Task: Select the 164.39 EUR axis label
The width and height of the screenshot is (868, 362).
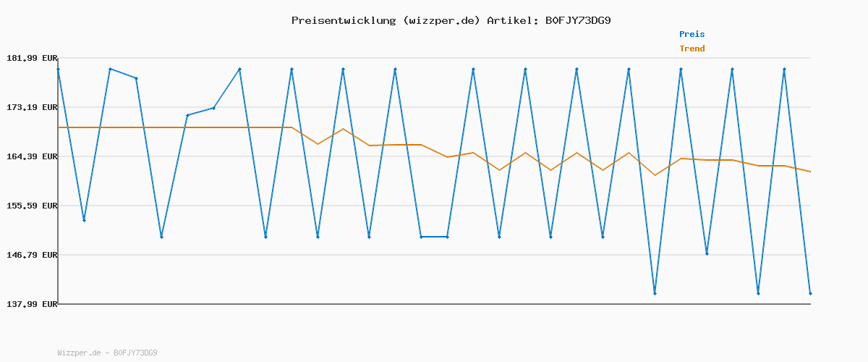Action: click(30, 156)
